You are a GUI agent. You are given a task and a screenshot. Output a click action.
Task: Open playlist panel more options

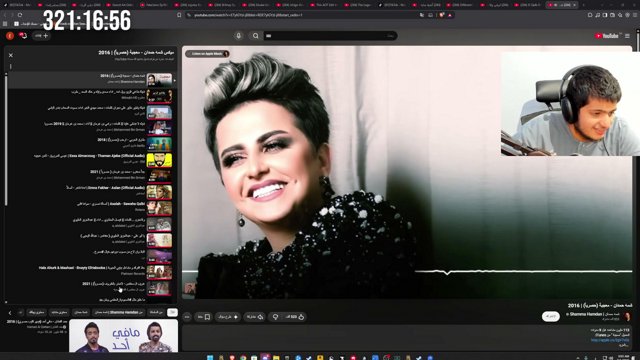click(x=11, y=66)
